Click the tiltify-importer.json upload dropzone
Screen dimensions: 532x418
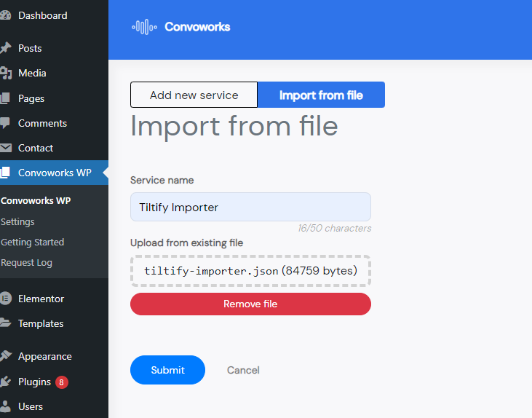coord(250,271)
